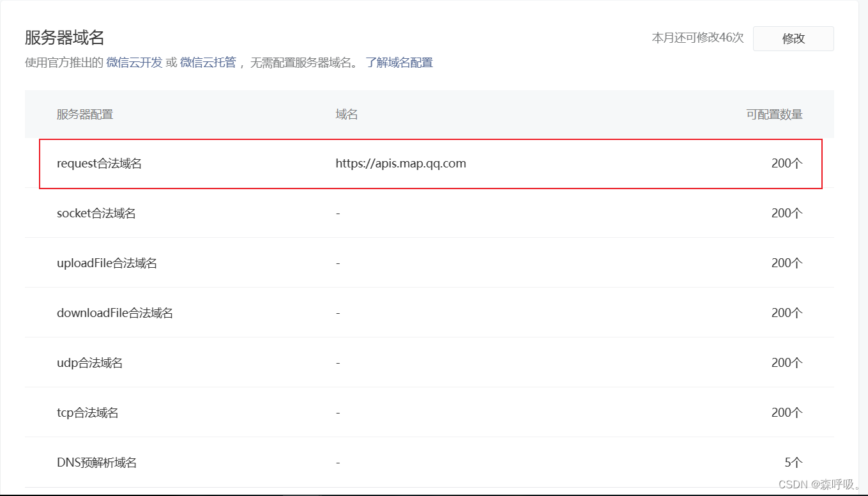Select the uploadFile合法域名 row label
The width and height of the screenshot is (868, 496).
[107, 263]
